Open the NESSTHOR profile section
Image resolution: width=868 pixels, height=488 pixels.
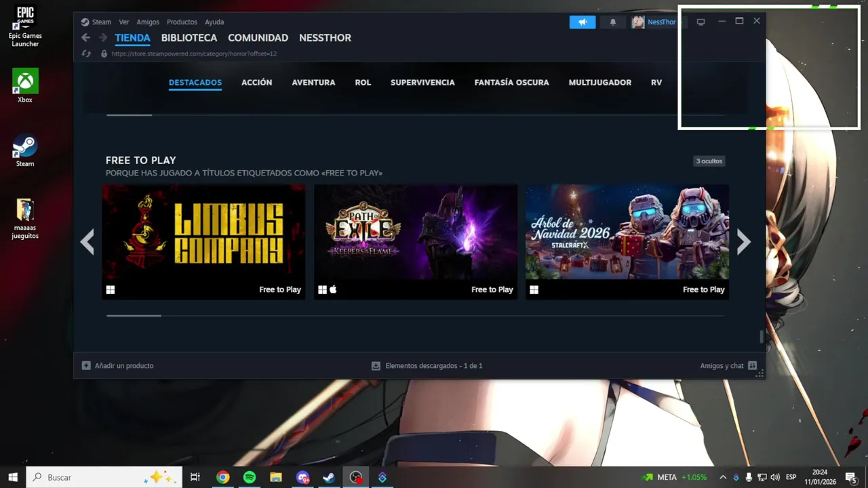point(325,38)
